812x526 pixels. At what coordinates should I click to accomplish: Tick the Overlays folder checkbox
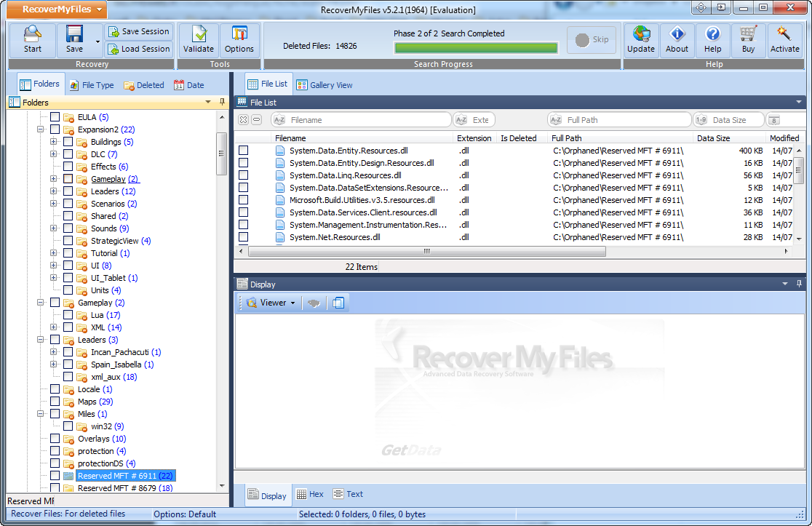tap(55, 439)
